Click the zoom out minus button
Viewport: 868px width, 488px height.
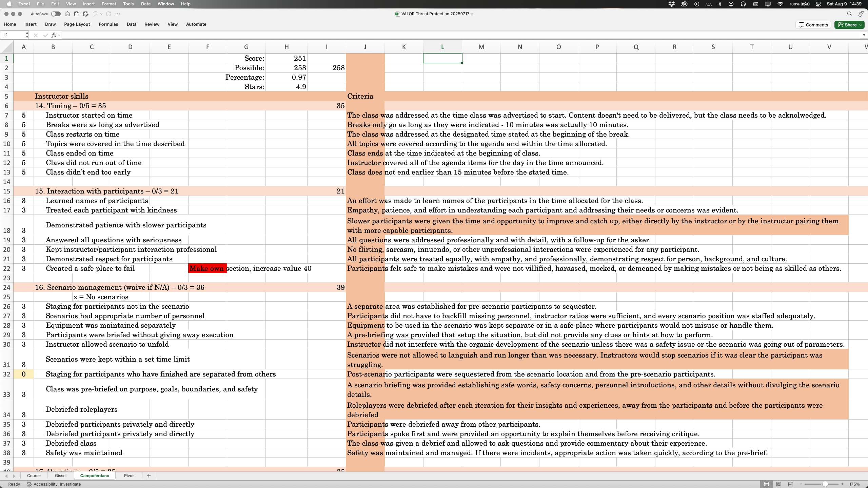[801, 484]
